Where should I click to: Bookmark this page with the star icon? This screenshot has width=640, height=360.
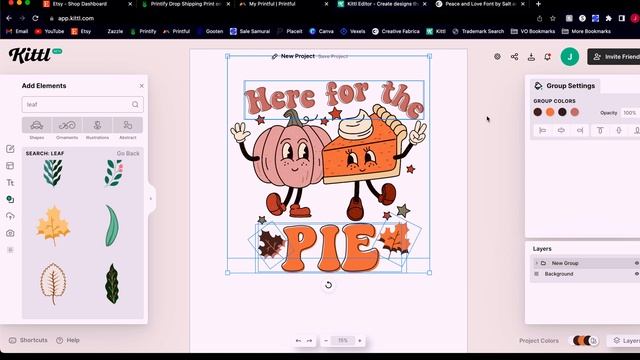(553, 18)
